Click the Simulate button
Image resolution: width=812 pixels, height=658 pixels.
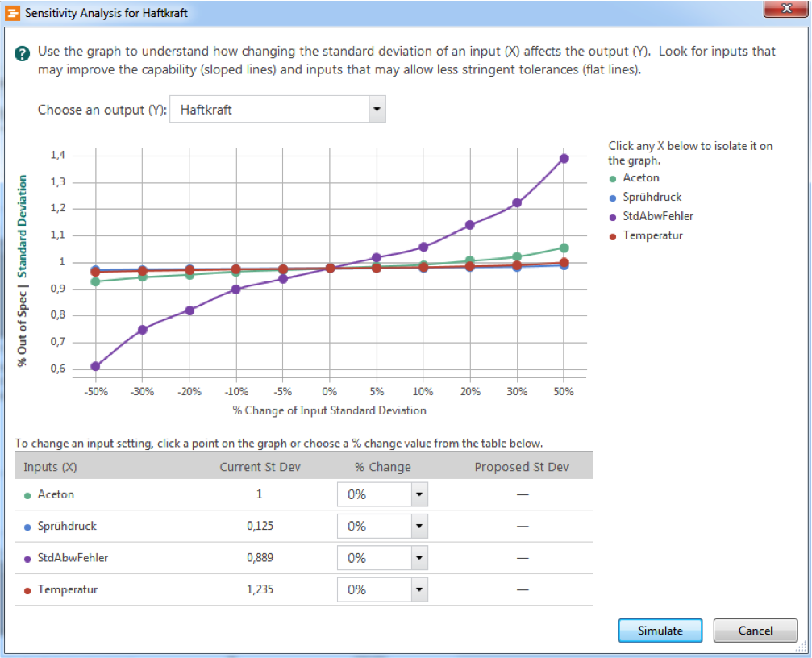[660, 631]
